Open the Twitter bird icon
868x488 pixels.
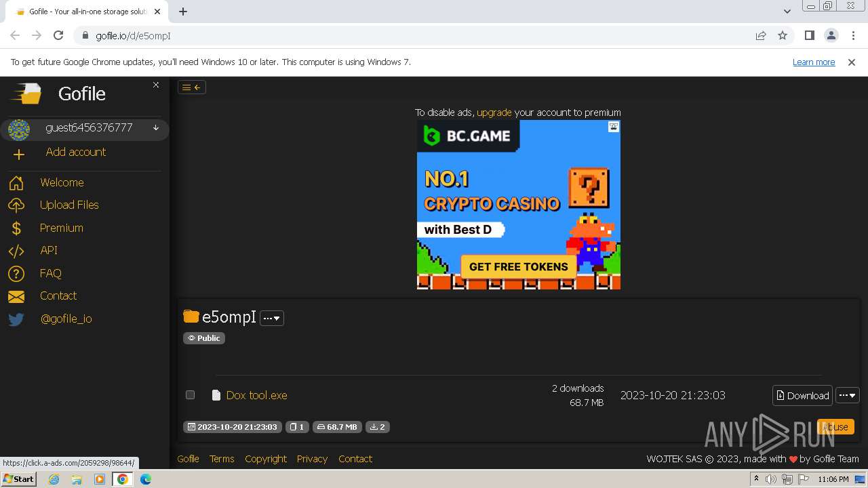(x=16, y=319)
